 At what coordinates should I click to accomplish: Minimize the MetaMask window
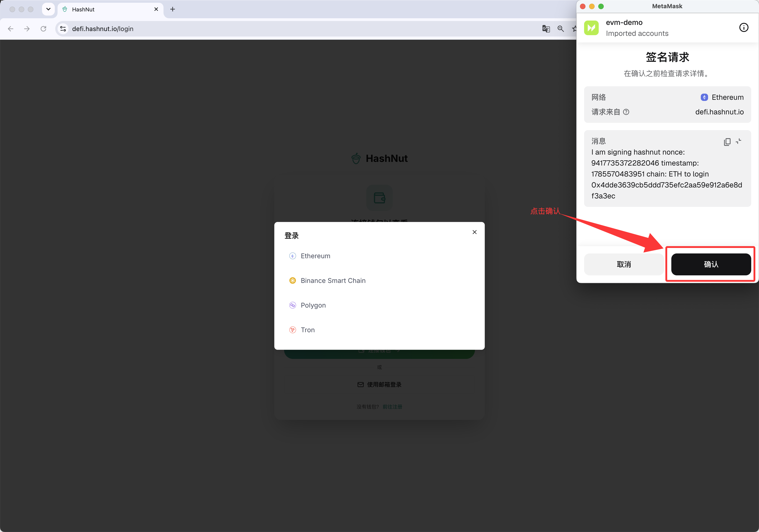point(592,6)
